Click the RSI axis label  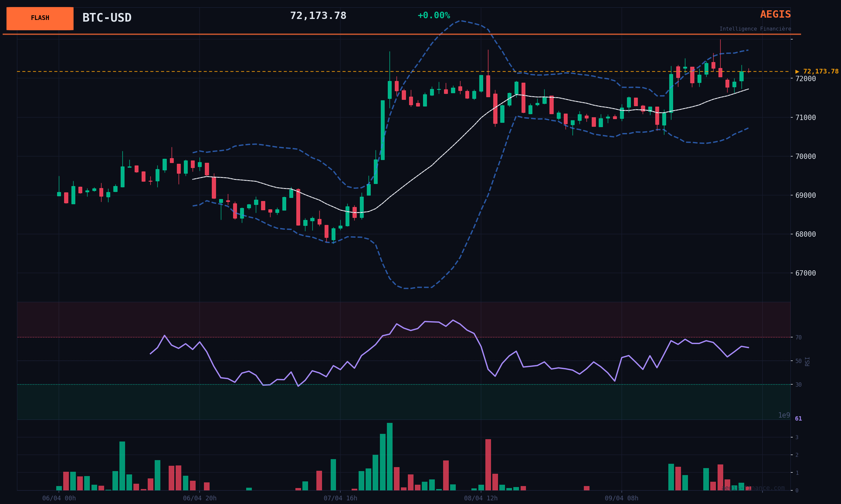point(807,361)
